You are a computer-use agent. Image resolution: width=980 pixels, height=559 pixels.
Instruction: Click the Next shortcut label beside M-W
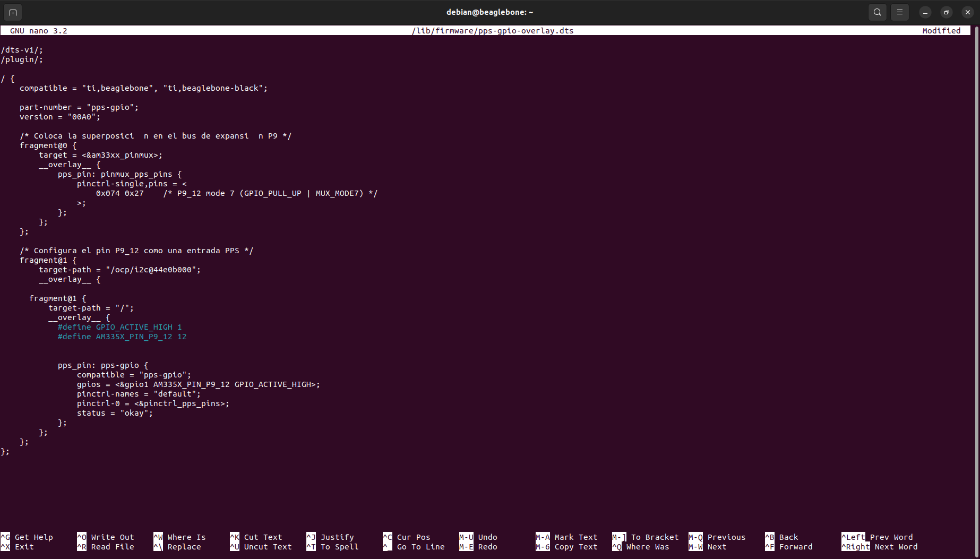coord(717,547)
